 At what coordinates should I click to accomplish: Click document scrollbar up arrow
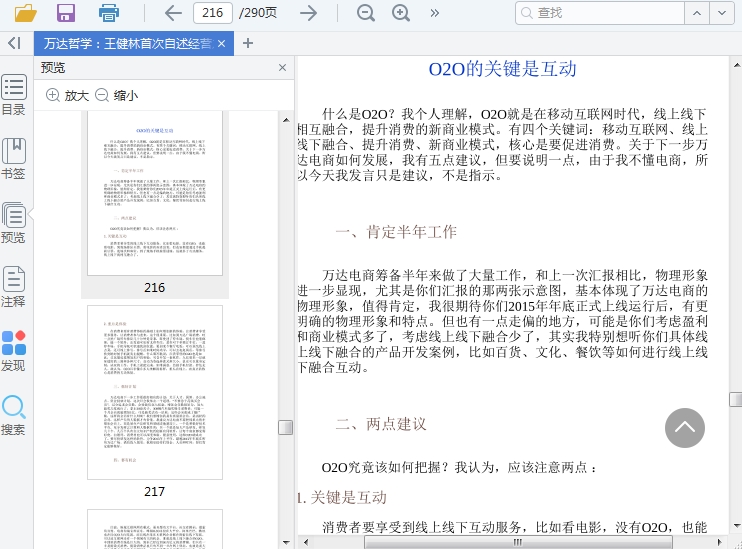tap(736, 65)
